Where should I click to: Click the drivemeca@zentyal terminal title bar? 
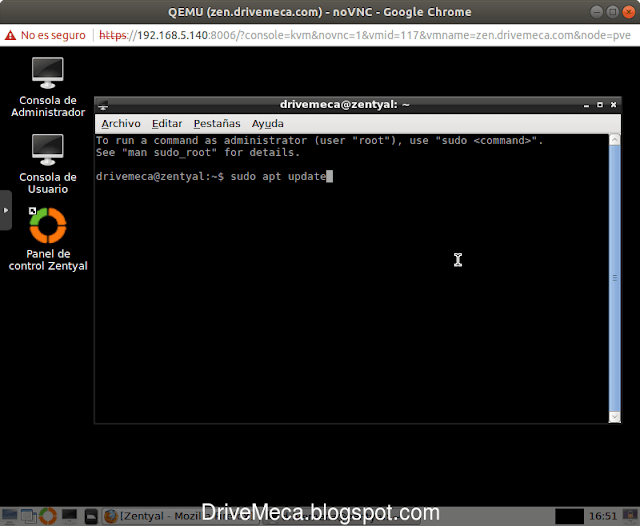tap(344, 105)
